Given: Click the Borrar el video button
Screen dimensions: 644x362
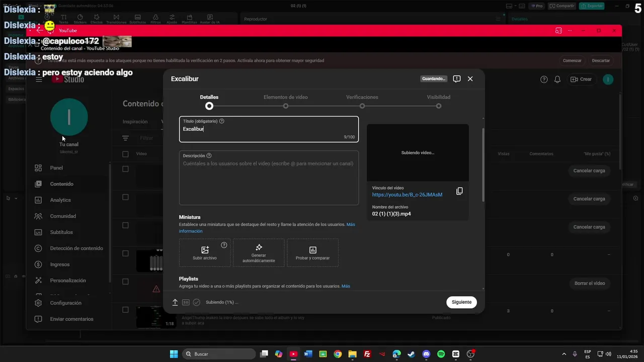Looking at the screenshot, I should point(590,284).
